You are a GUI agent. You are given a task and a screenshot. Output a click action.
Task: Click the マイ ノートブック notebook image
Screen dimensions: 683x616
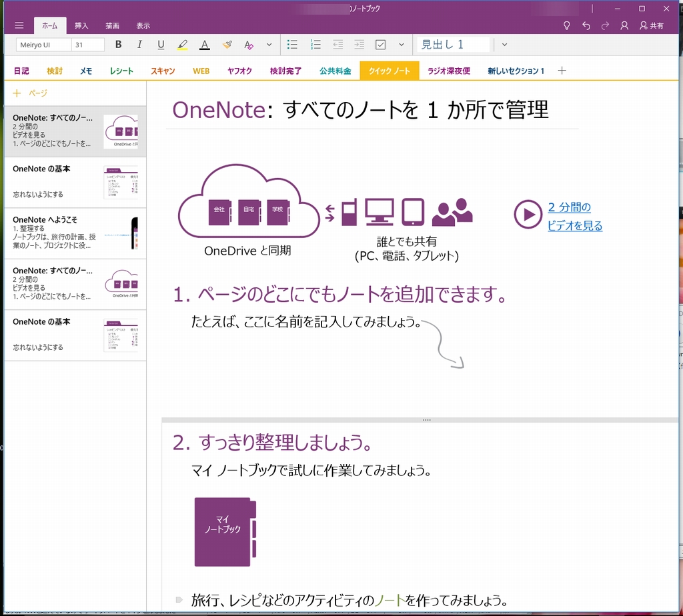pyautogui.click(x=225, y=532)
